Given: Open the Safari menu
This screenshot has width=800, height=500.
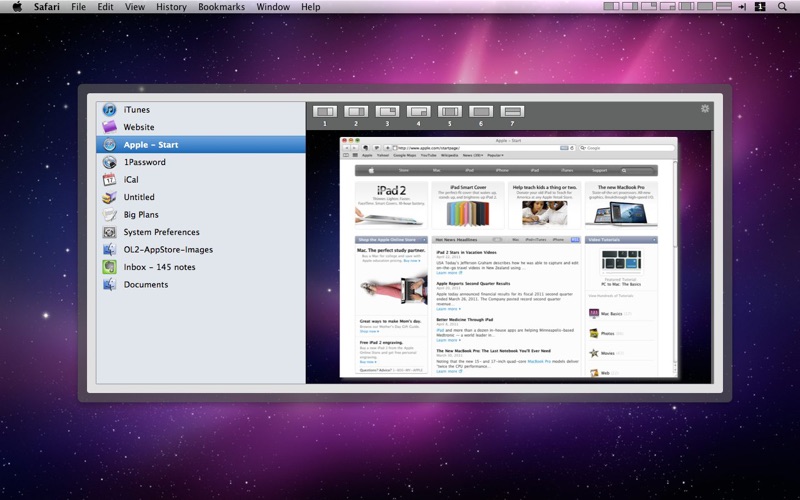Looking at the screenshot, I should tap(47, 7).
